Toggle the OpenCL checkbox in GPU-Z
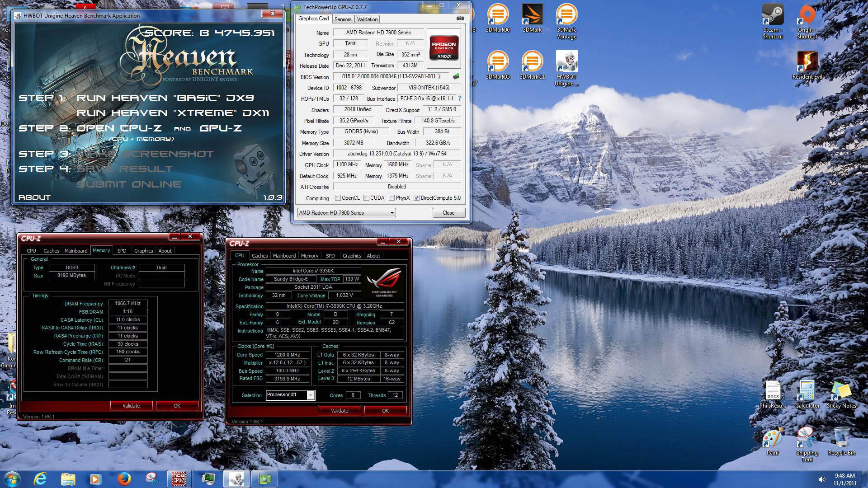Image resolution: width=868 pixels, height=488 pixels. click(x=338, y=198)
